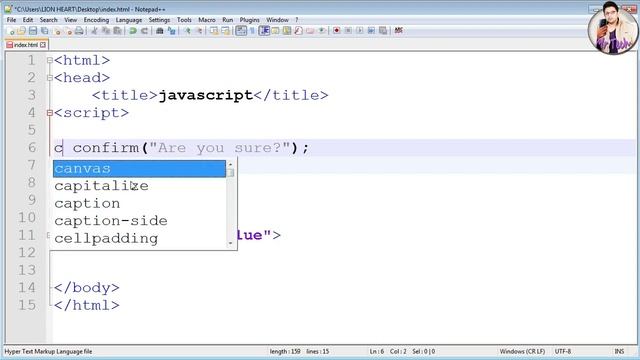Viewport: 640px width, 360px height.
Task: Open the Function List toolbar icon
Action: tap(298, 31)
